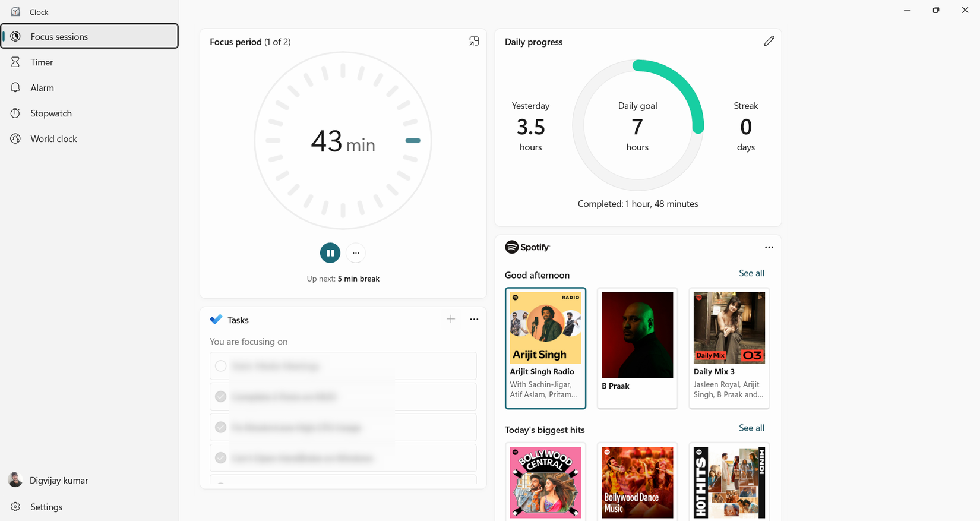Open the Focus sessions page
Screen dimensions: 980x521
pyautogui.click(x=90, y=36)
